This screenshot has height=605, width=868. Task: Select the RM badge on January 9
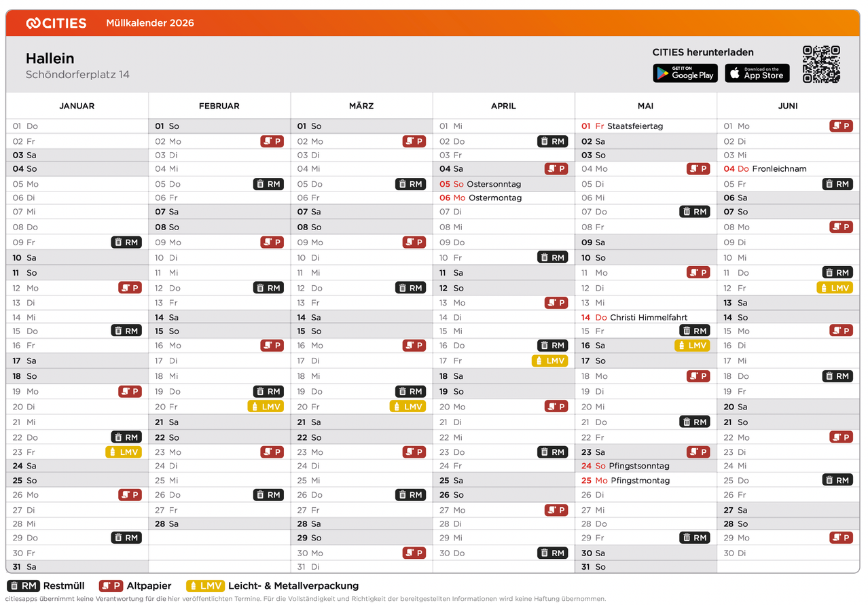pos(126,242)
